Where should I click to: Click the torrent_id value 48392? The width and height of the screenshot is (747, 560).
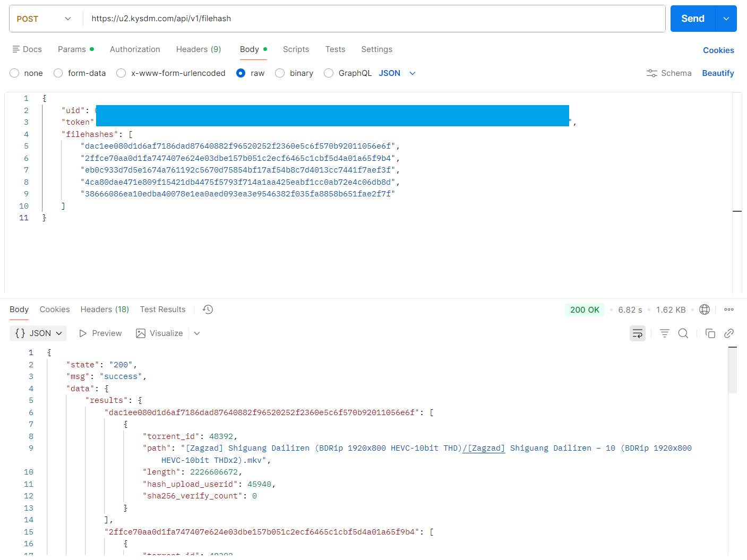(221, 436)
